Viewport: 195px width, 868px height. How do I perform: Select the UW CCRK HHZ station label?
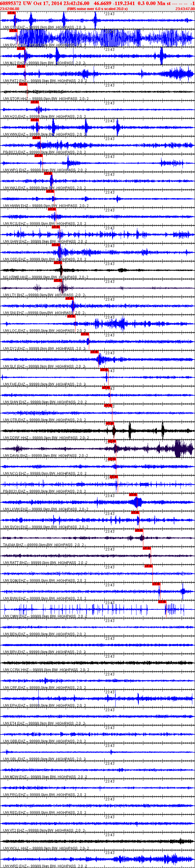point(46,670)
